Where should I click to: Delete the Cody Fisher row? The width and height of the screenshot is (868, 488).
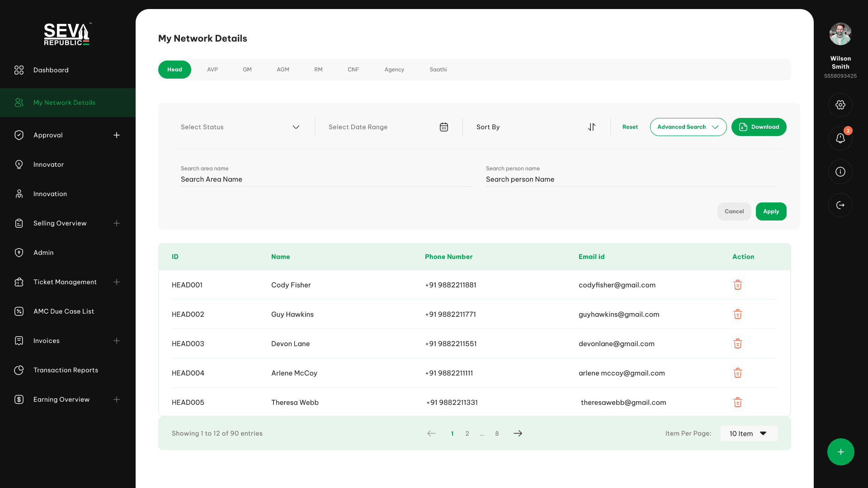coord(738,285)
